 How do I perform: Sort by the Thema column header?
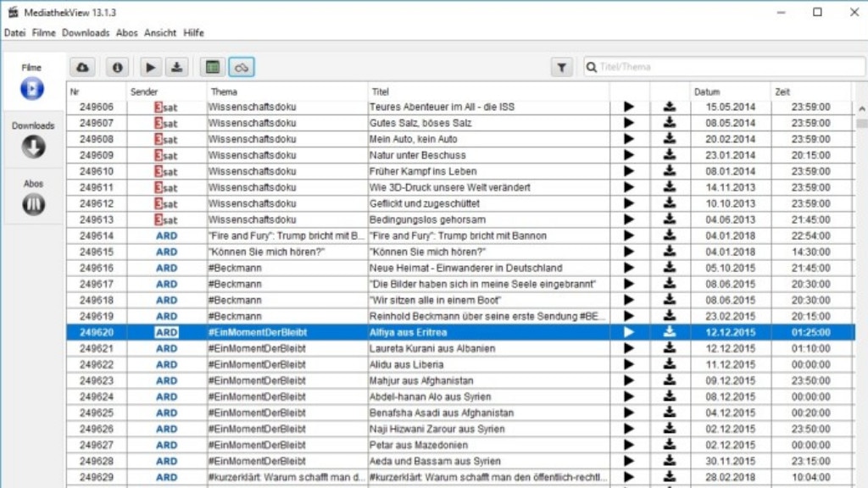(287, 91)
